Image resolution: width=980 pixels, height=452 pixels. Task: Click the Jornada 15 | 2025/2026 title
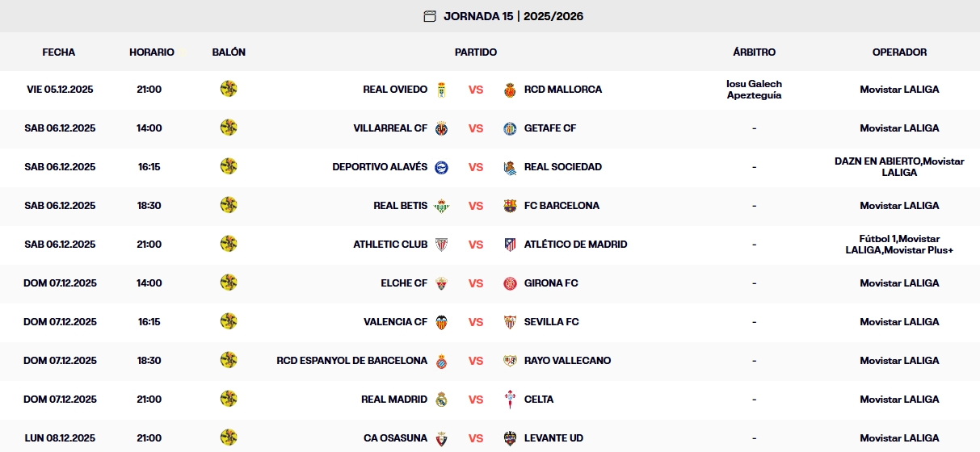(513, 16)
